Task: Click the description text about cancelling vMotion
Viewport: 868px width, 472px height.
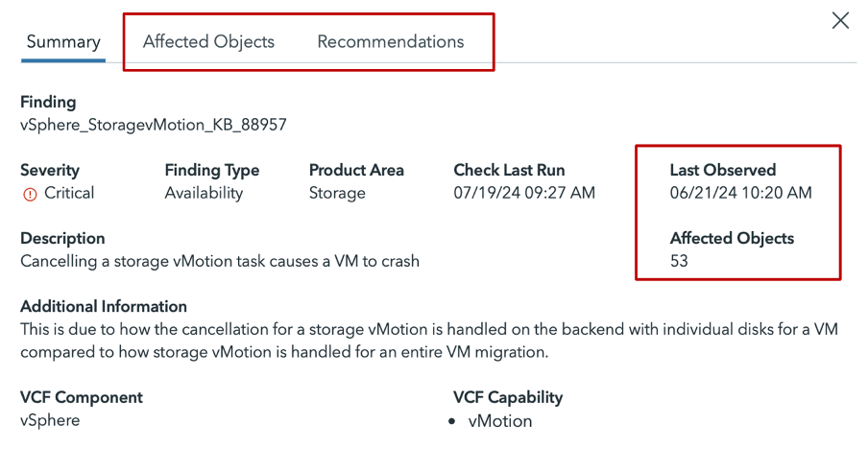Action: (220, 261)
